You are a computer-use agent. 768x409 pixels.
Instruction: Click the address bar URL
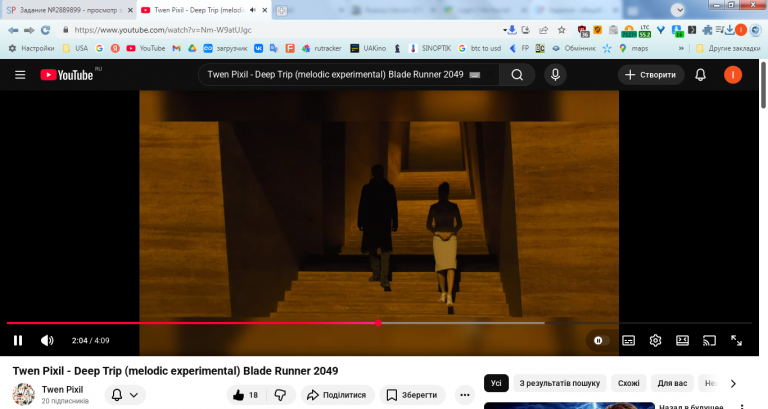point(163,30)
